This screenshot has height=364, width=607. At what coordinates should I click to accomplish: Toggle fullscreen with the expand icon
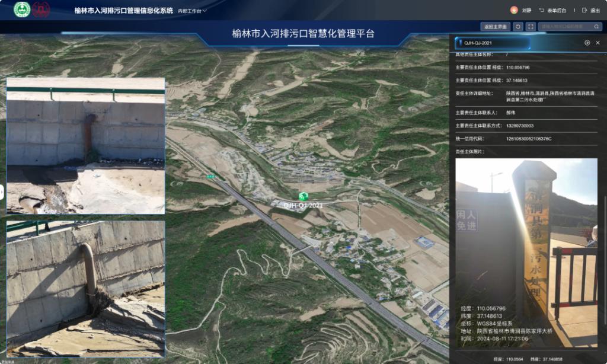[531, 27]
